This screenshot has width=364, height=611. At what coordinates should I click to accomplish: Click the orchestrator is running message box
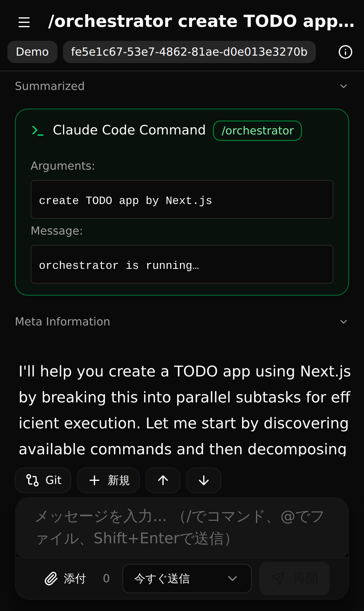(x=182, y=264)
